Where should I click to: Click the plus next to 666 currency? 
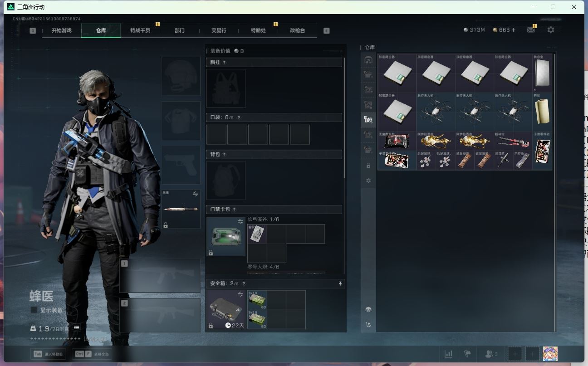coord(513,30)
